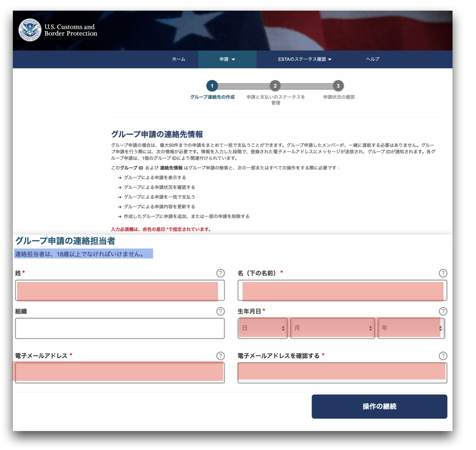The height and width of the screenshot is (450, 476).
Task: Click red notice 入力必須欄は、赤色の星印
Action: point(161,229)
